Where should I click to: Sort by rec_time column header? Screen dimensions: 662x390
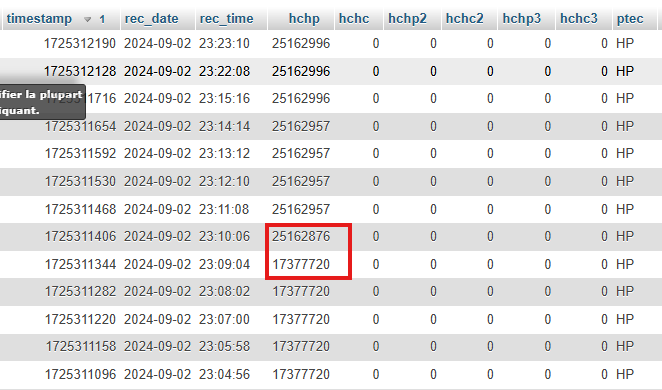[x=226, y=19]
